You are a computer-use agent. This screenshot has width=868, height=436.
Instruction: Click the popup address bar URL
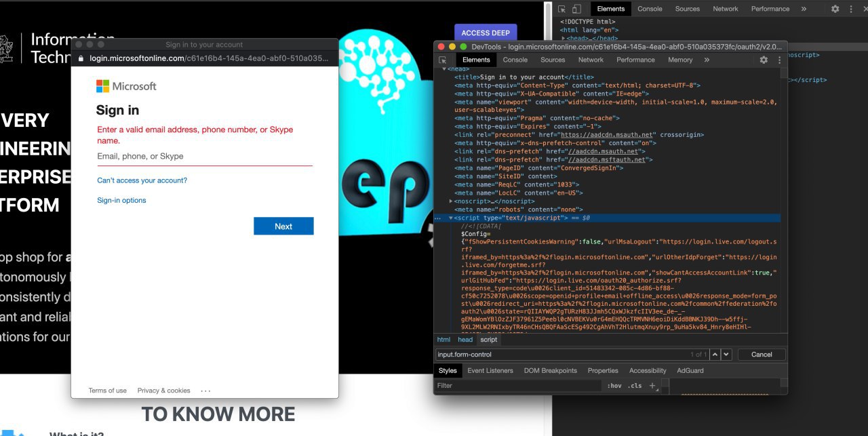pyautogui.click(x=209, y=58)
